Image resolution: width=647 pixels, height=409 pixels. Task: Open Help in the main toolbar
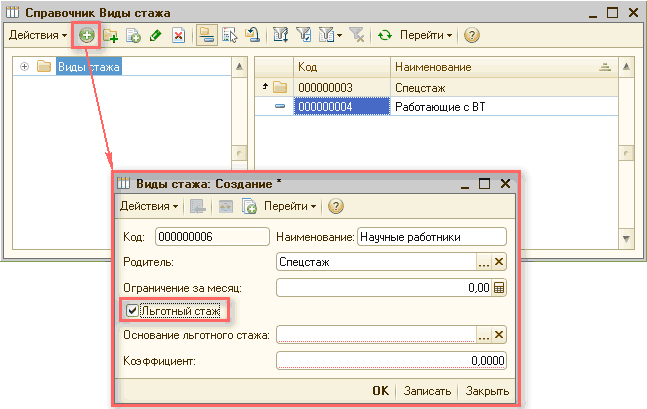point(471,35)
